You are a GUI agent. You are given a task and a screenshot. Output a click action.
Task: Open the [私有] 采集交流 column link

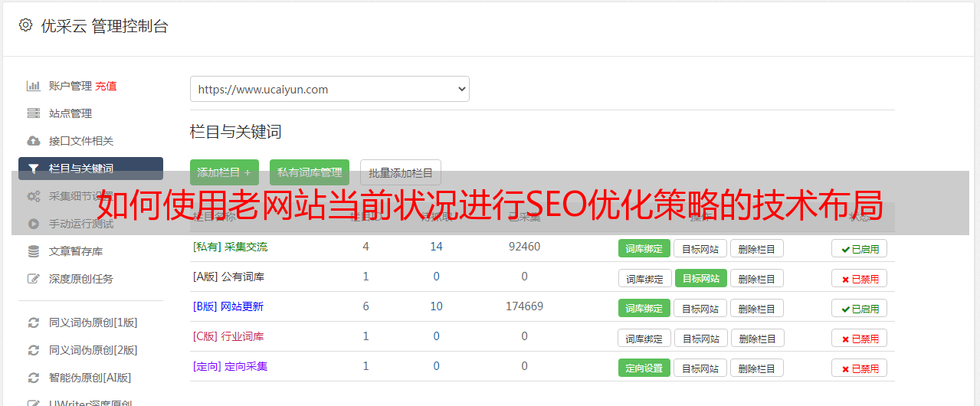(230, 247)
